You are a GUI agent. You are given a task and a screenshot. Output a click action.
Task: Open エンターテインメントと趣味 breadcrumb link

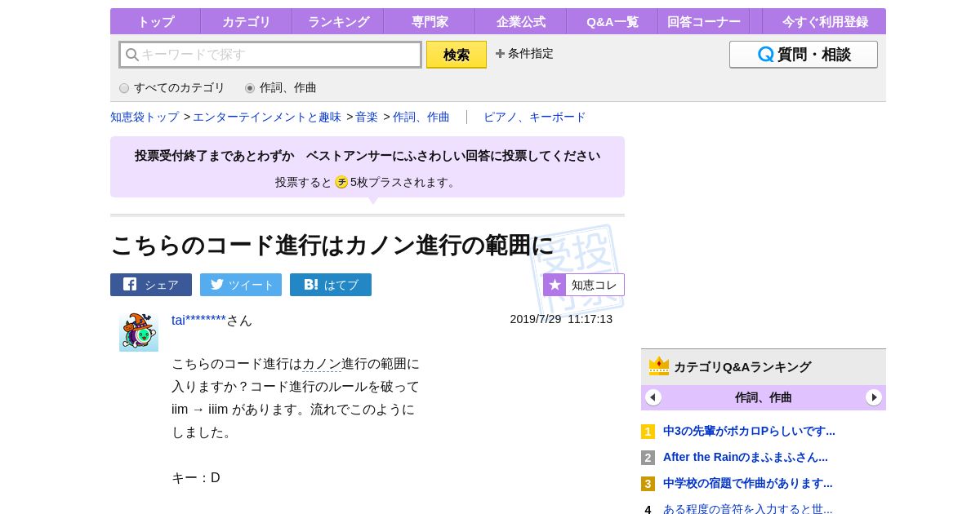(x=267, y=117)
